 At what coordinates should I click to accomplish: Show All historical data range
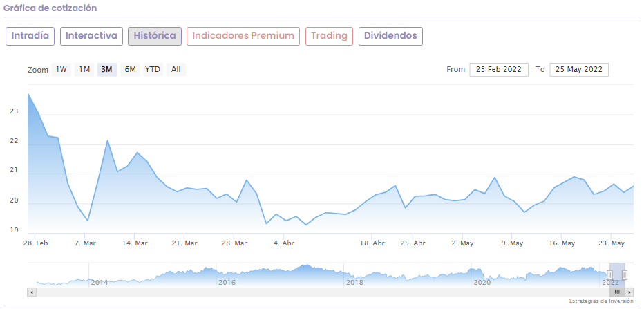(176, 69)
